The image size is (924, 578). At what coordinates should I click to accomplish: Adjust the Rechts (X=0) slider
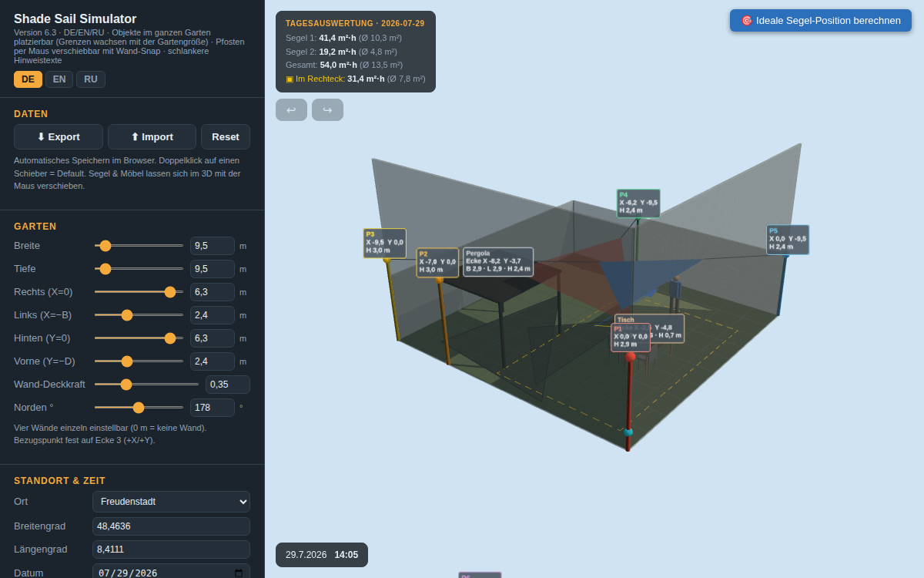(x=139, y=292)
